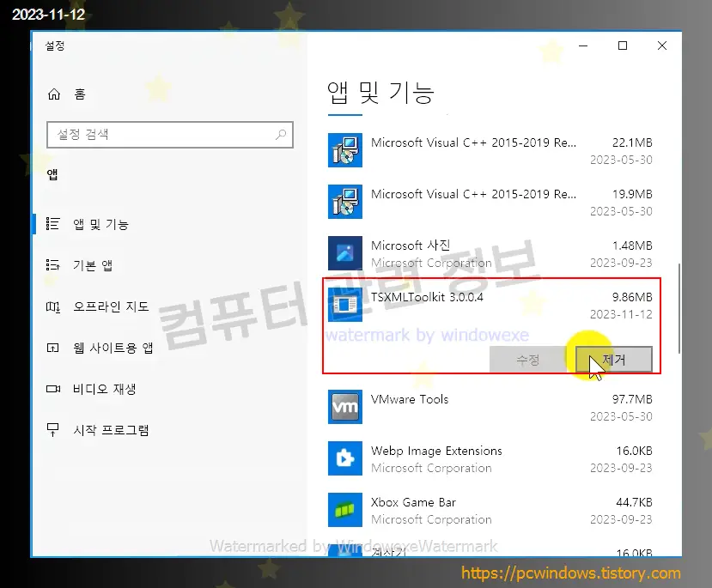712x588 pixels.
Task: Click the 9.86MB size value
Action: pyautogui.click(x=632, y=297)
